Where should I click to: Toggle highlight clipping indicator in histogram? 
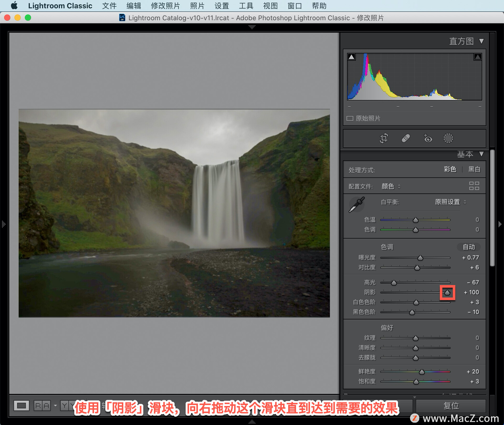[477, 57]
